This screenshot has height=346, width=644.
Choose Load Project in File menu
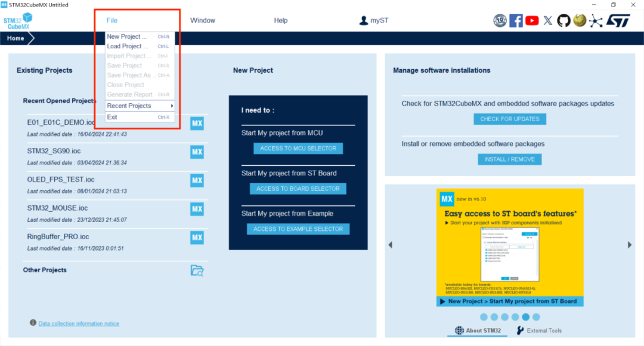pyautogui.click(x=140, y=46)
